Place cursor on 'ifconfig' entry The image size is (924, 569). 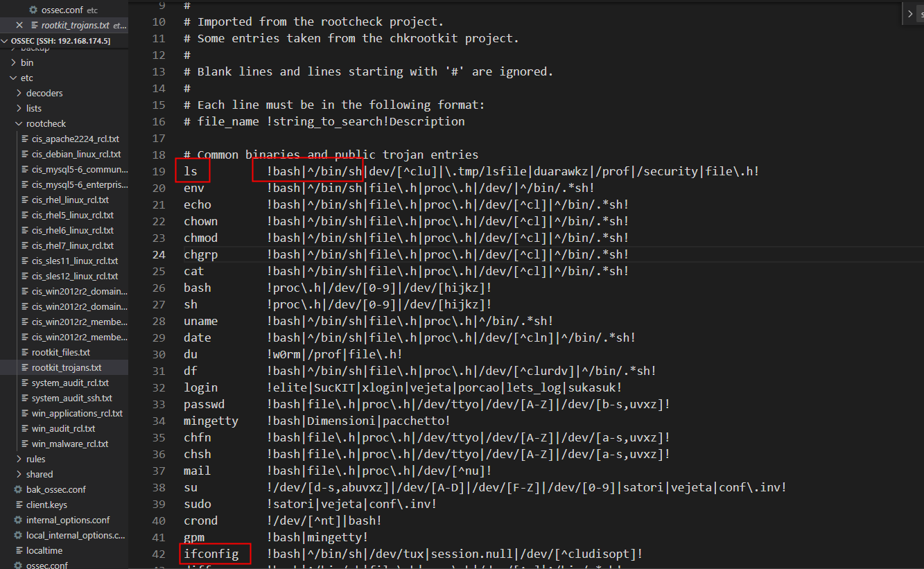(211, 554)
